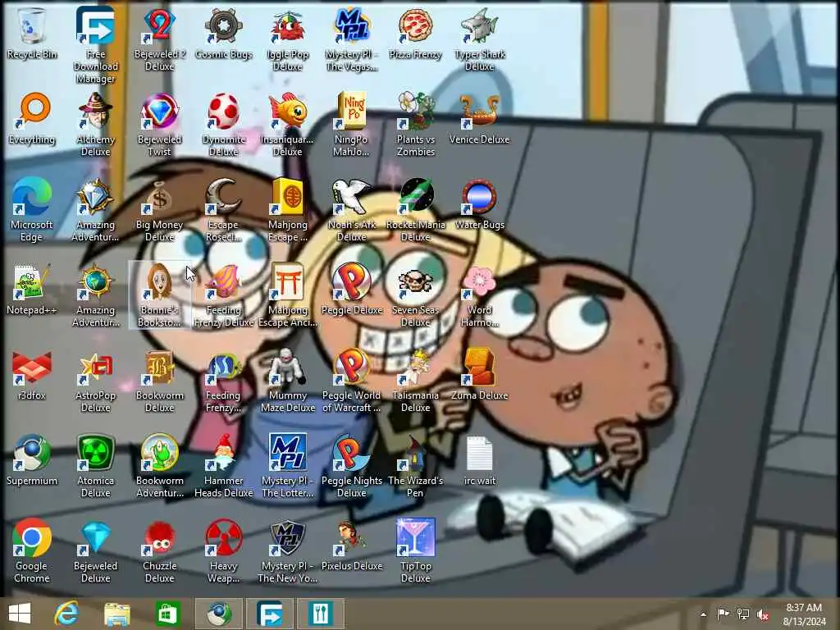This screenshot has height=630, width=840.
Task: Select Alchemy Deluxe desktop icon
Action: coord(95,125)
